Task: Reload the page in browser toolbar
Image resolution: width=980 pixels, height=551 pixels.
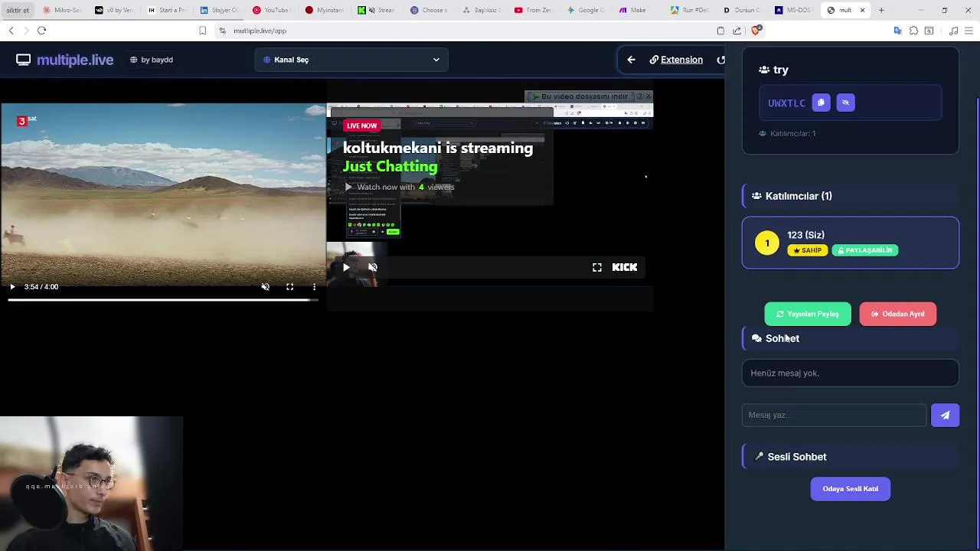Action: pos(41,31)
